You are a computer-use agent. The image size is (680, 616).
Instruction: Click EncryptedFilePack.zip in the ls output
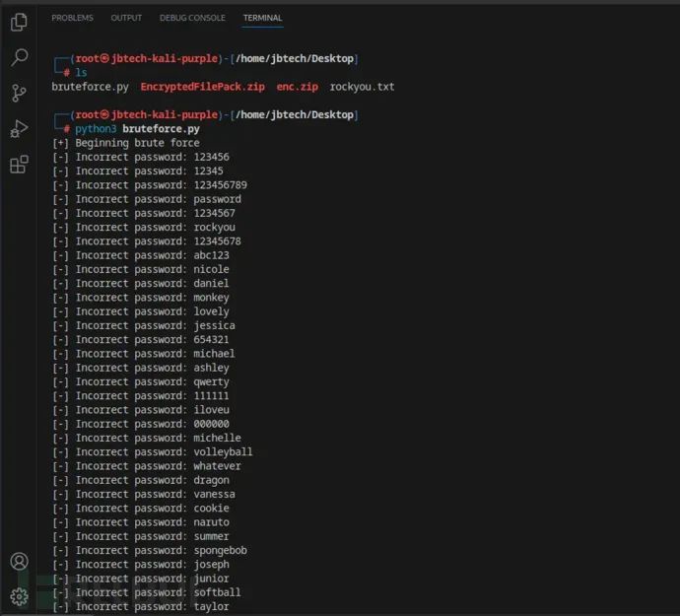[x=203, y=87]
